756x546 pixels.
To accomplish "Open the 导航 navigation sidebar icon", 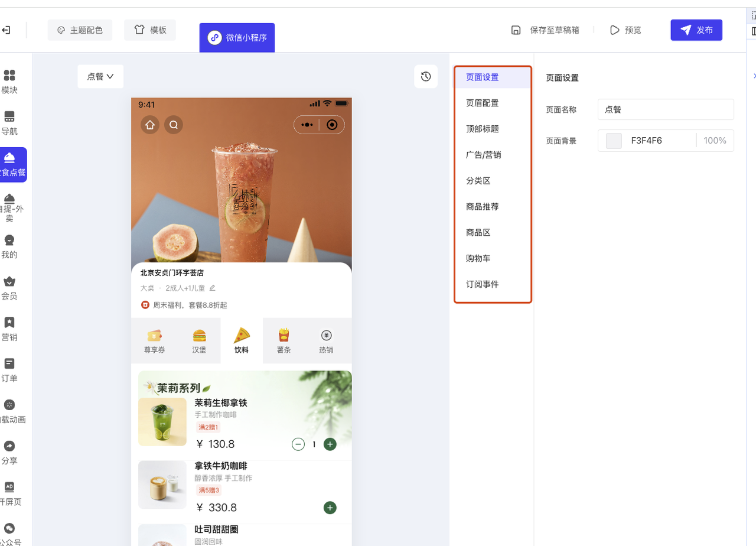I will 9,116.
